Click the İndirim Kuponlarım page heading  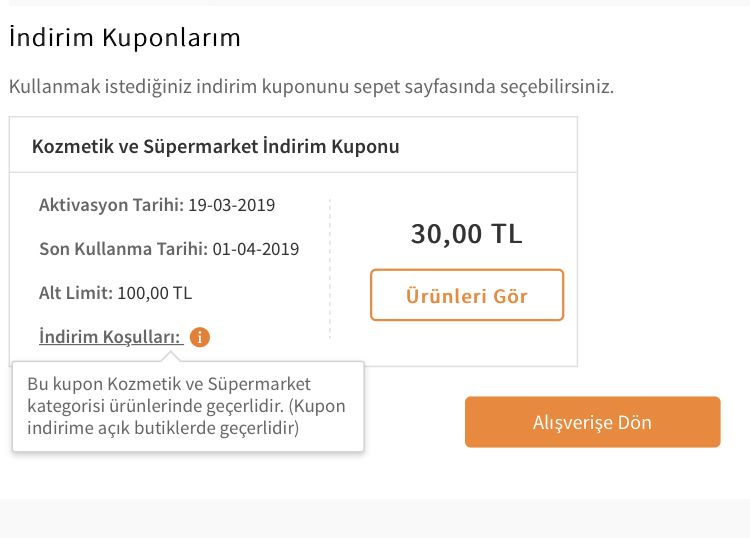click(125, 37)
